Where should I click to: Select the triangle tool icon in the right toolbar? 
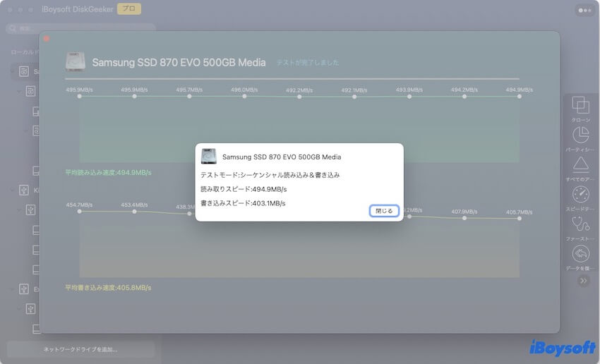[x=580, y=165]
